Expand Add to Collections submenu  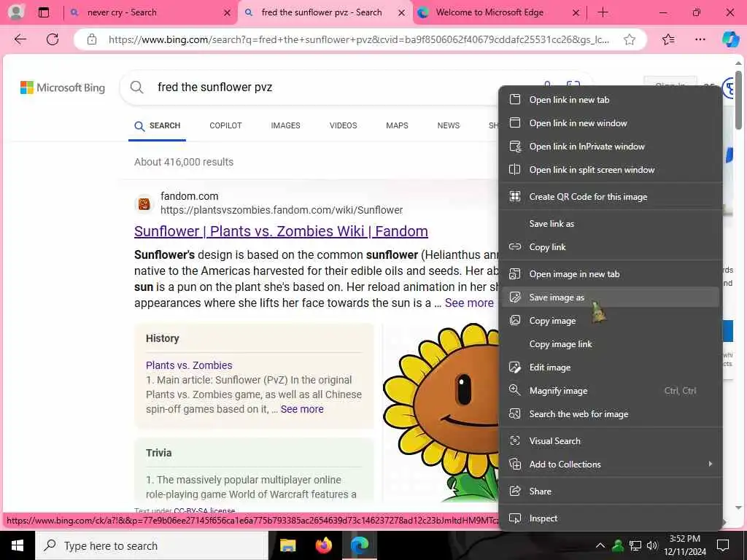click(x=610, y=464)
